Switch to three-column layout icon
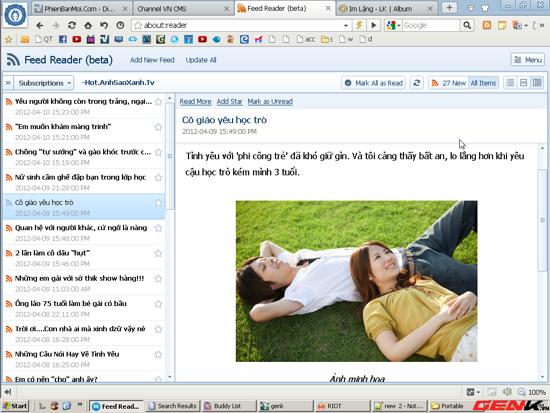 tap(537, 83)
